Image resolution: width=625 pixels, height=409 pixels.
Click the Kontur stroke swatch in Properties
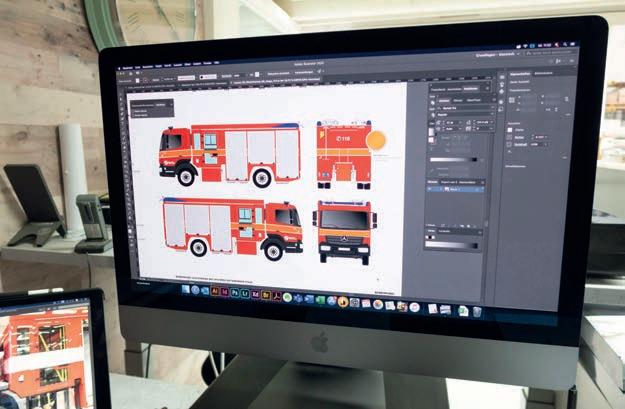[509, 137]
